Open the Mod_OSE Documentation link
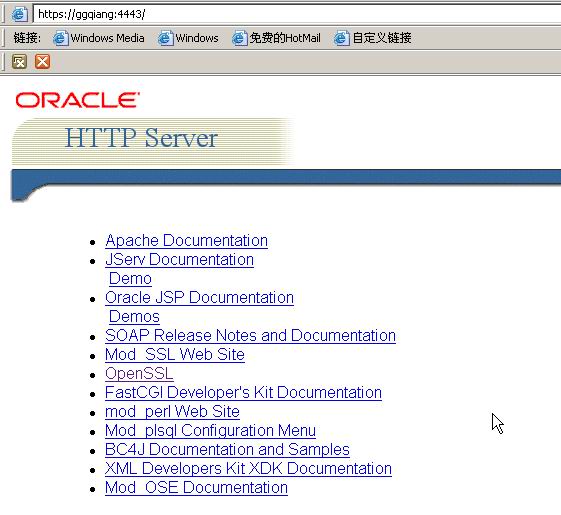 [196, 487]
